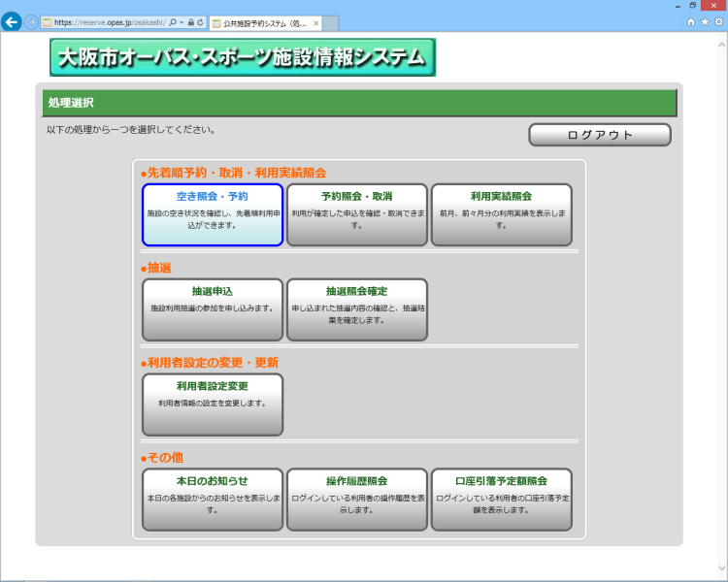Close the 公共施設予約システム tab
Image resolution: width=728 pixels, height=582 pixels.
[x=316, y=23]
